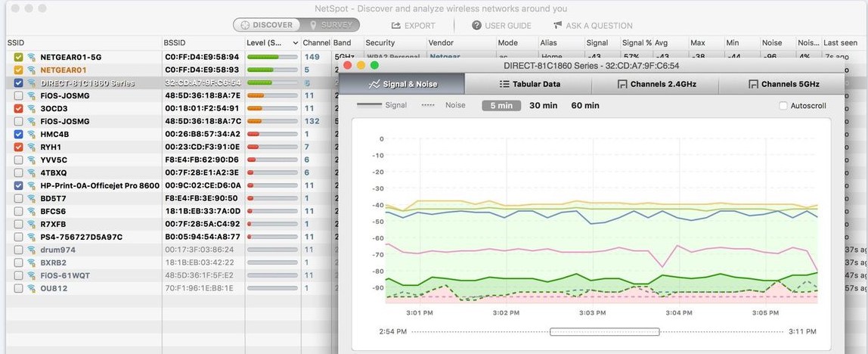This screenshot has width=868, height=354.
Task: Click the timeline range slider handle
Action: [x=604, y=331]
